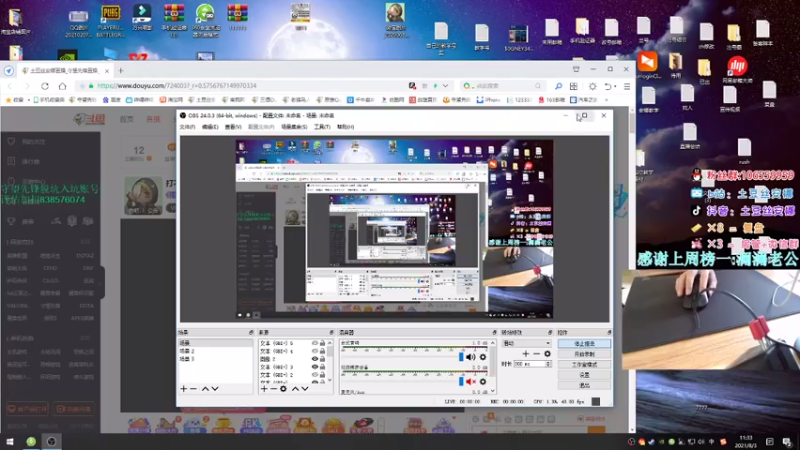The width and height of the screenshot is (800, 450).
Task: Click the transition duration spinner arrows
Action: (x=548, y=364)
